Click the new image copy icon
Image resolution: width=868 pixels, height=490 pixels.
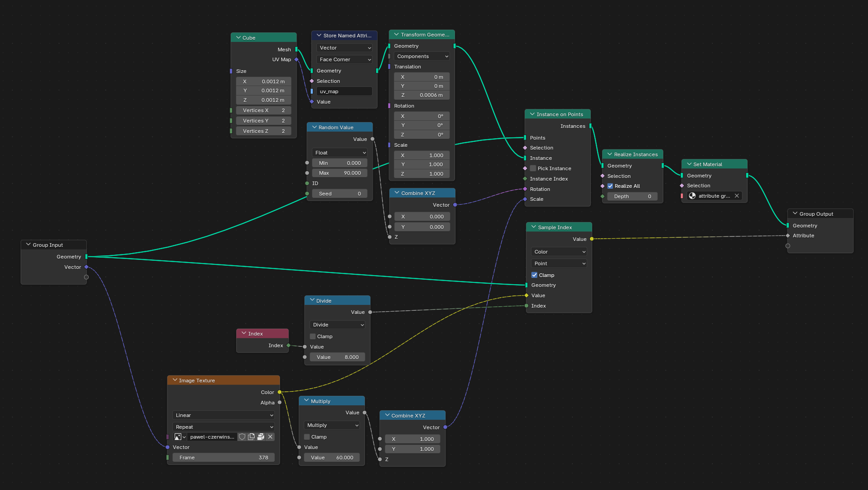point(251,437)
